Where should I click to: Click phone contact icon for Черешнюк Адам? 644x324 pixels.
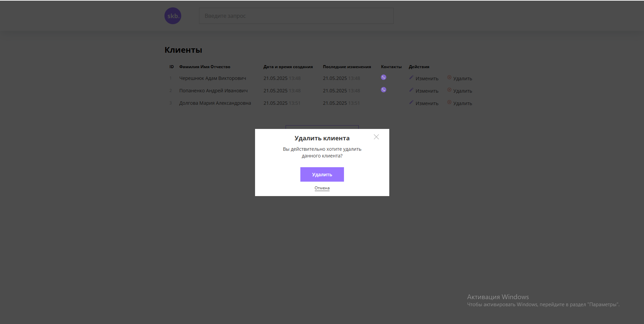click(384, 77)
